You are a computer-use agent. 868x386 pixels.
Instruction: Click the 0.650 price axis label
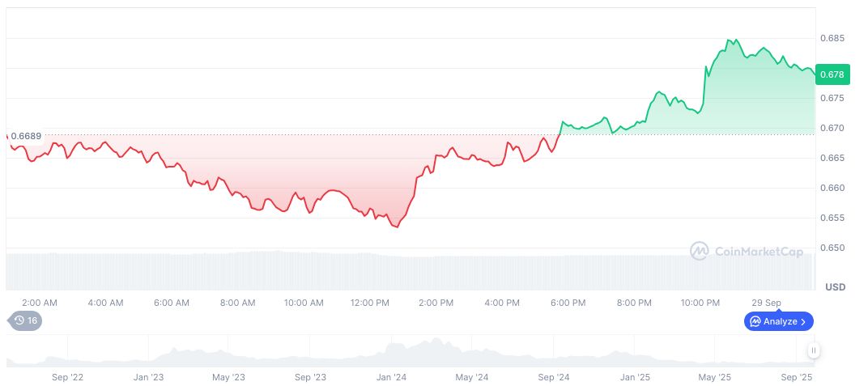click(x=832, y=248)
